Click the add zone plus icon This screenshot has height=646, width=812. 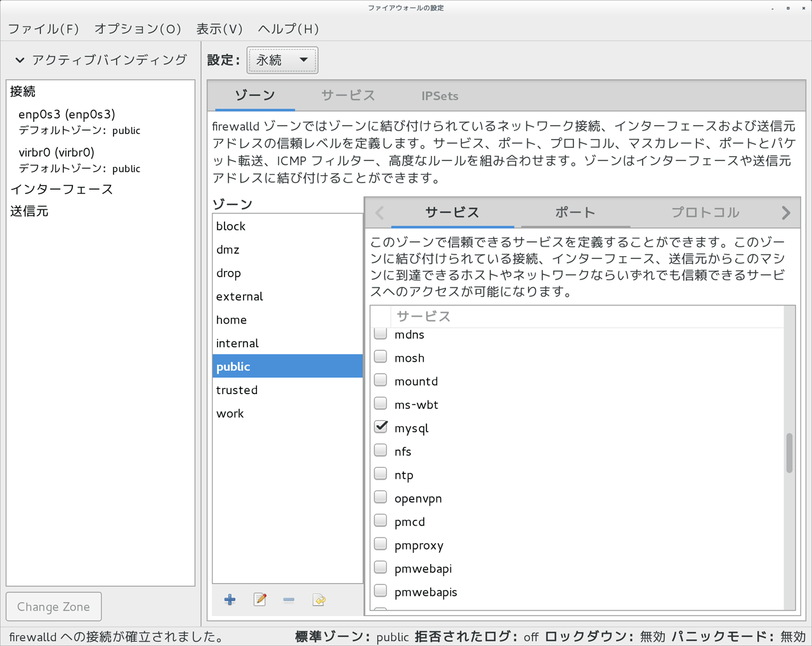tap(230, 600)
